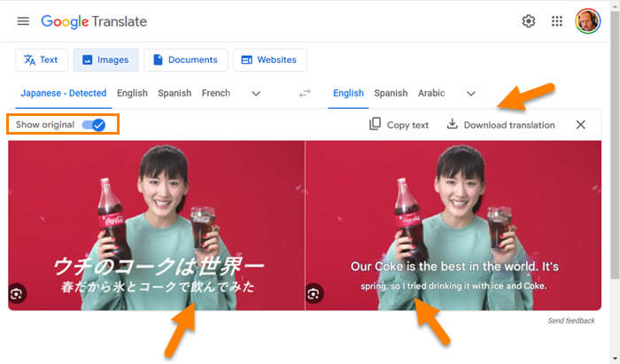This screenshot has height=364, width=620.
Task: Click Lens icon on translated image
Action: click(314, 294)
